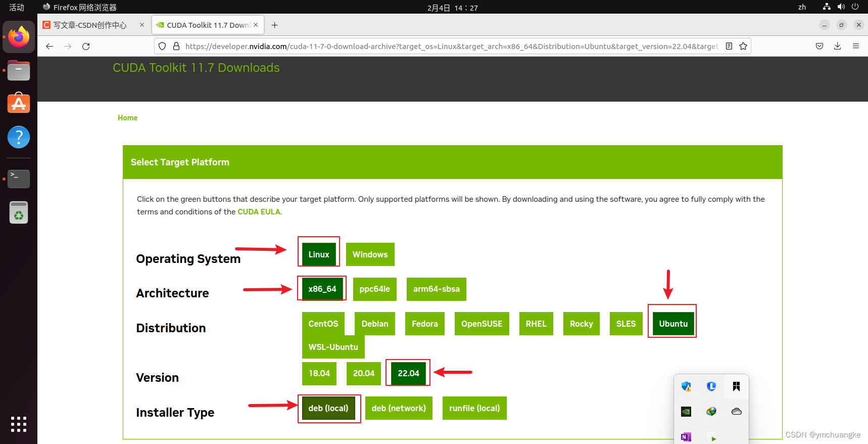Image resolution: width=868 pixels, height=444 pixels.
Task: Launch Firefox from the dock
Action: pos(19,37)
